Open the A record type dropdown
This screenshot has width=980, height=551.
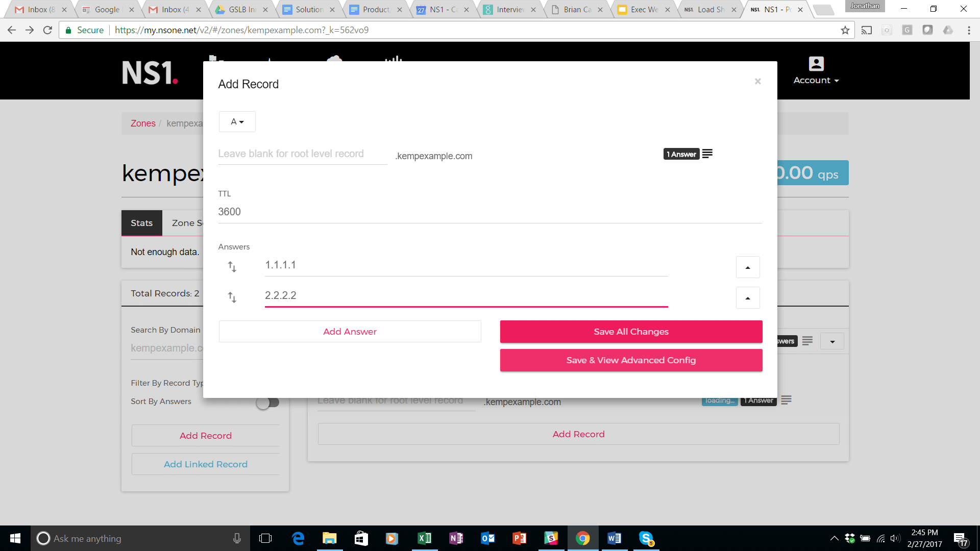coord(237,122)
